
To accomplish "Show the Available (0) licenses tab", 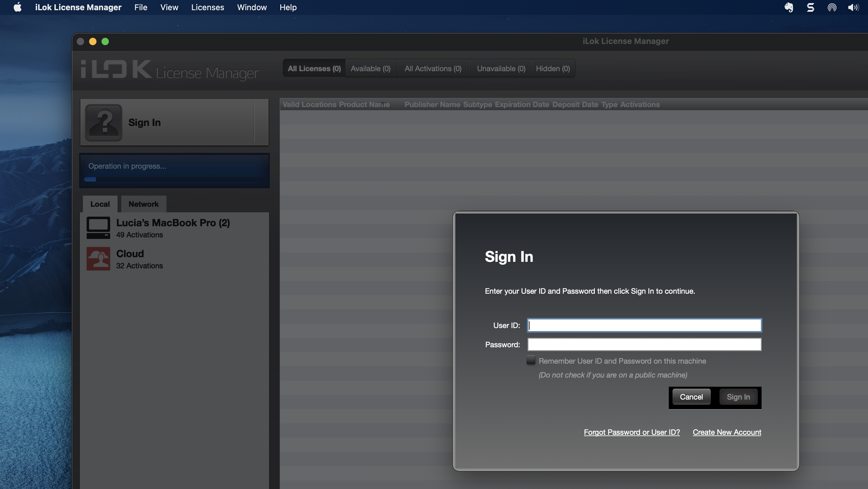I will 370,68.
